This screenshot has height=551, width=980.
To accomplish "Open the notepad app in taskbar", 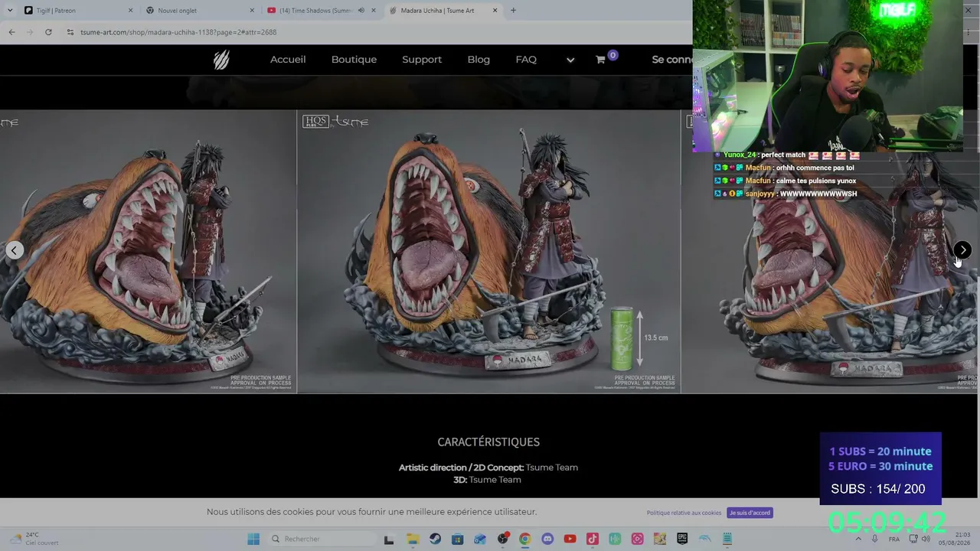I will click(x=727, y=539).
